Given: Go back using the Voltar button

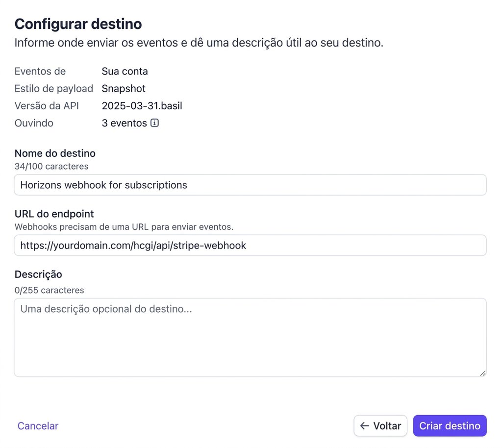Looking at the screenshot, I should (380, 425).
